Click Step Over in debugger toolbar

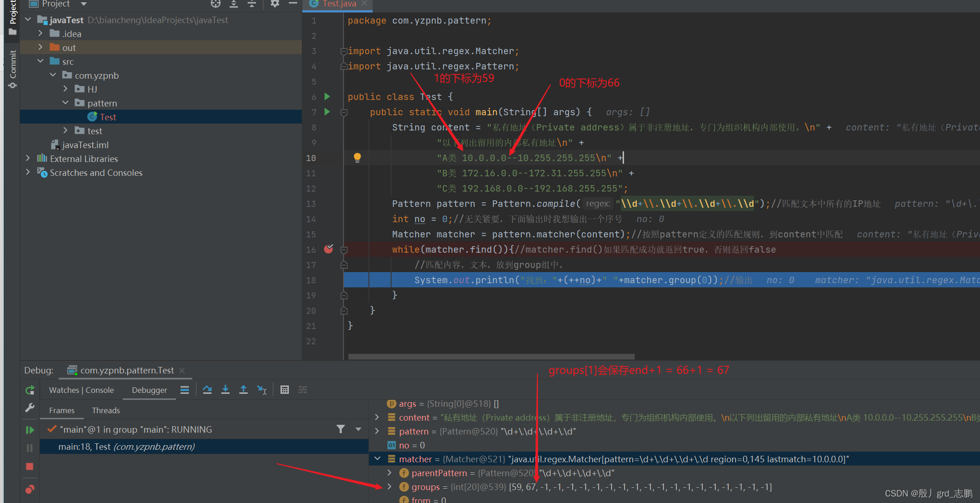click(x=207, y=390)
